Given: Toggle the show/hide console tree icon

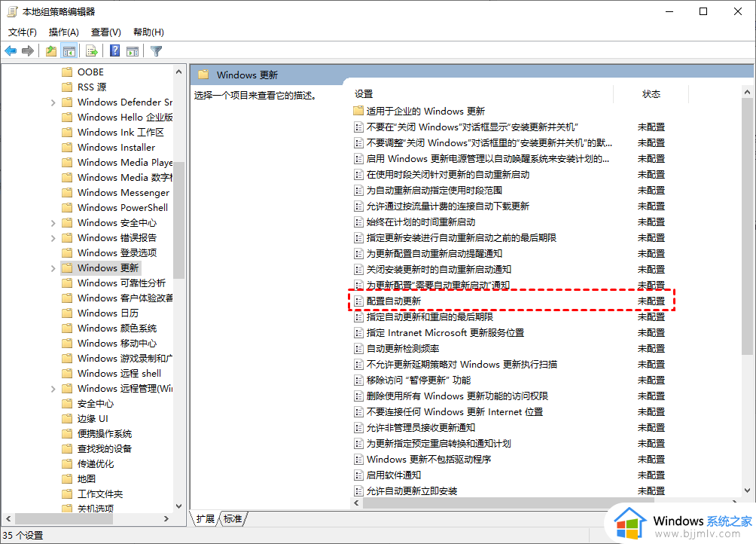Looking at the screenshot, I should coord(69,50).
